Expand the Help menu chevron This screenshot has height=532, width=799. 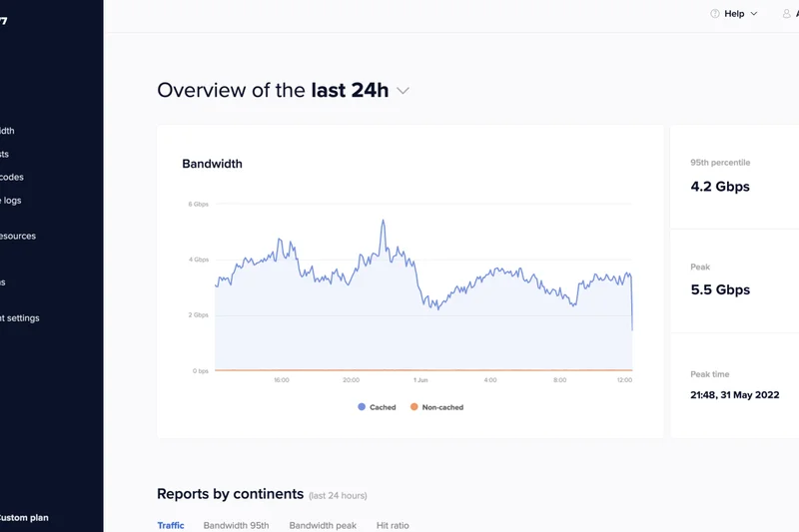[x=754, y=14]
